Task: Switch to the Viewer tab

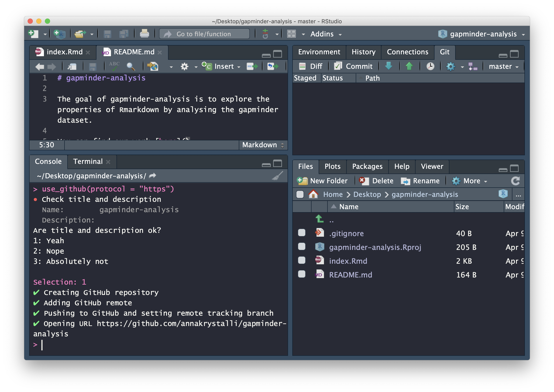Action: click(432, 166)
